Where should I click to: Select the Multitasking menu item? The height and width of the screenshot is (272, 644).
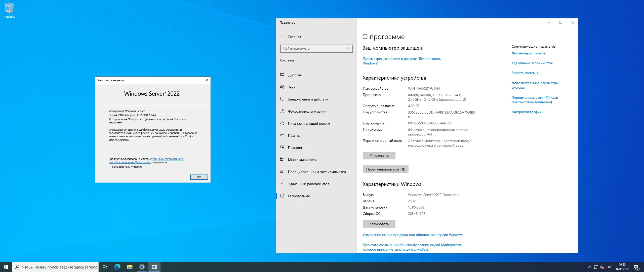[x=302, y=160]
